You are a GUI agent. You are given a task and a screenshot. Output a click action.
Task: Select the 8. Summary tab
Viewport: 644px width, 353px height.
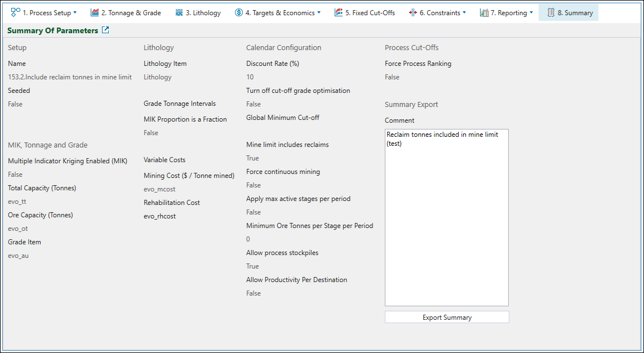coord(575,12)
